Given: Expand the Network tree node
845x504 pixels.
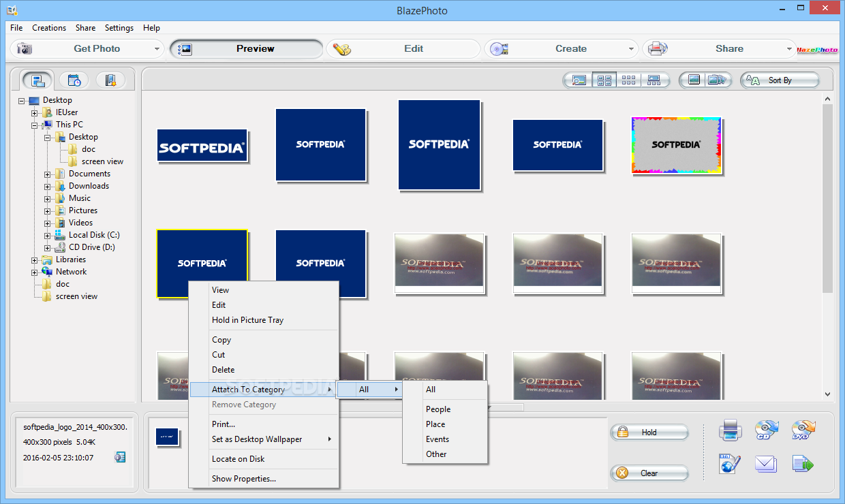Looking at the screenshot, I should pyautogui.click(x=35, y=272).
